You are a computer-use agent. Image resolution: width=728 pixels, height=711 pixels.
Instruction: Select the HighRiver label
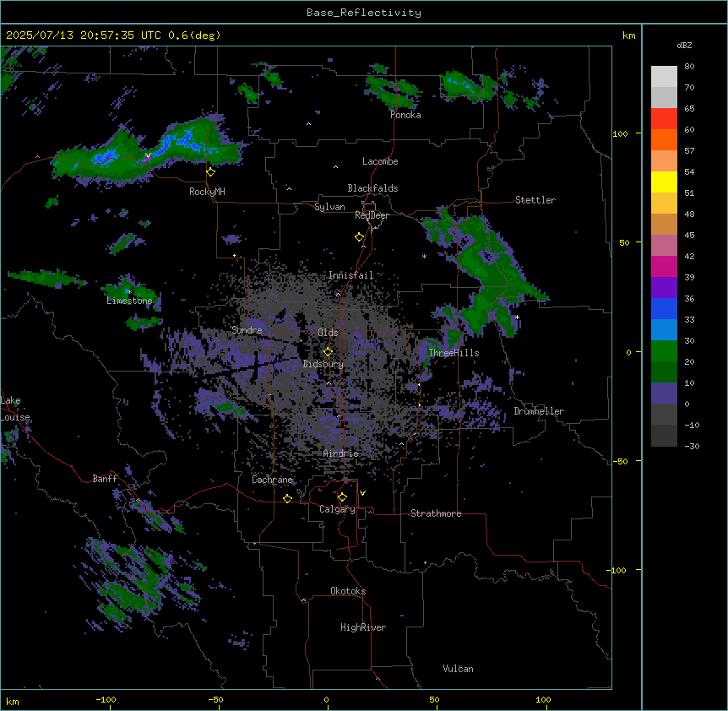(x=363, y=627)
